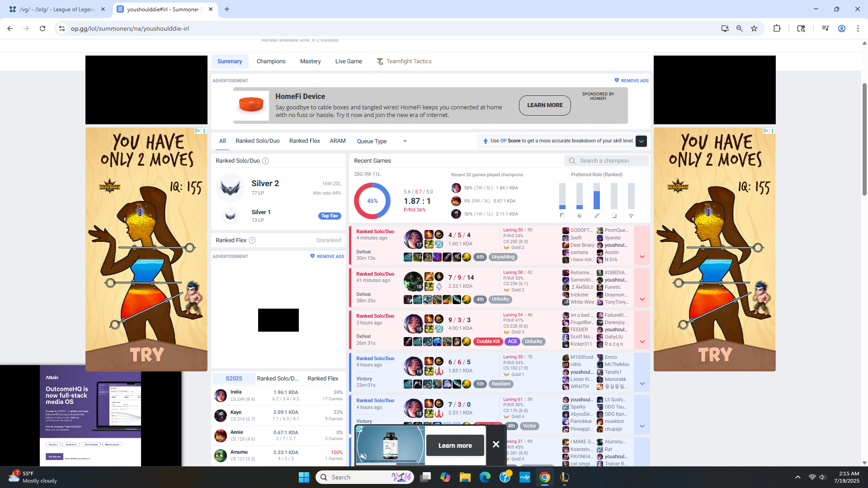Image resolution: width=868 pixels, height=488 pixels.
Task: Click Remove Ads in left sidebar
Action: click(x=327, y=257)
